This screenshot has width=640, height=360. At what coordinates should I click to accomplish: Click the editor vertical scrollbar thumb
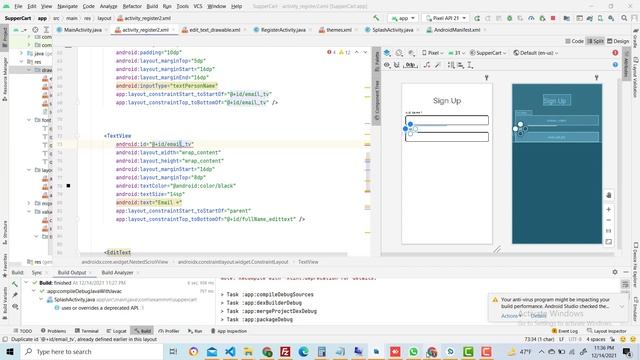tap(368, 171)
